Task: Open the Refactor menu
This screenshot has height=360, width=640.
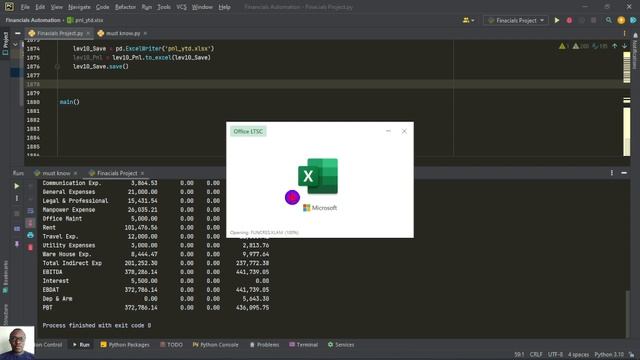Action: coord(125,7)
